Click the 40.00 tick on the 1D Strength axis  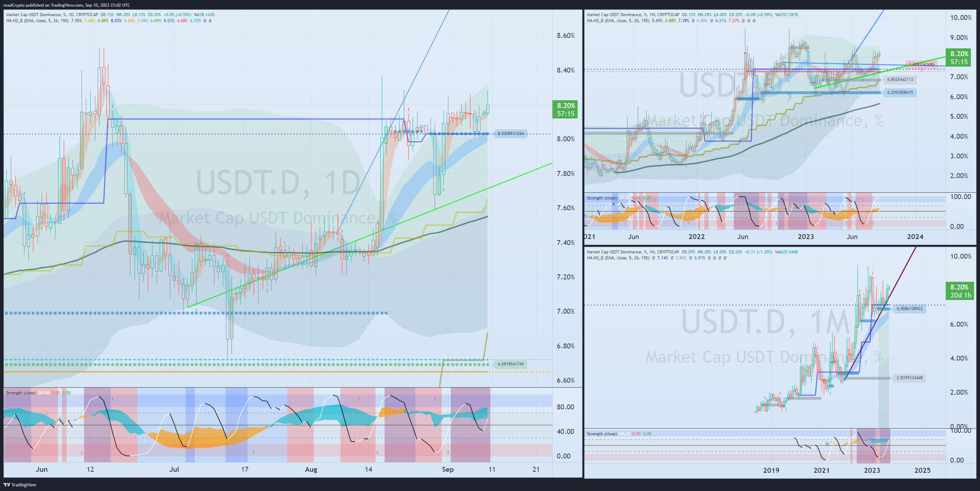[x=566, y=431]
